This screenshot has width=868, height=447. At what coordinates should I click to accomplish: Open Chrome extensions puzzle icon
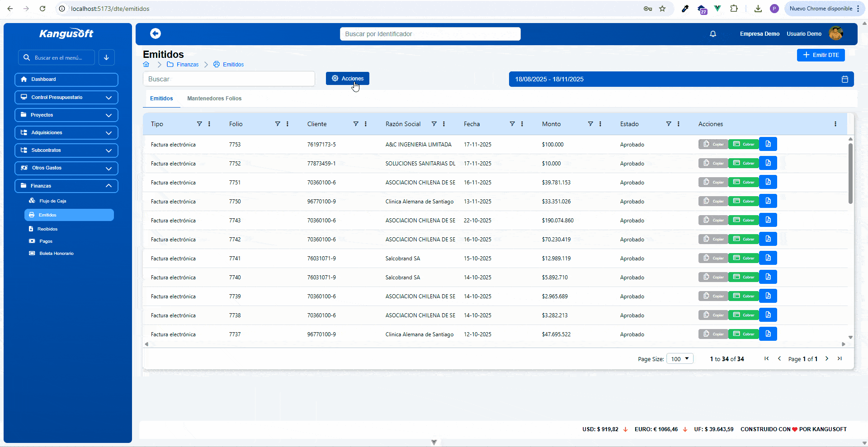tap(734, 9)
